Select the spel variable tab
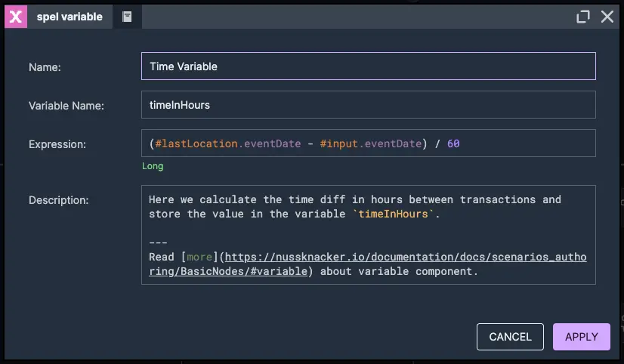 point(70,17)
